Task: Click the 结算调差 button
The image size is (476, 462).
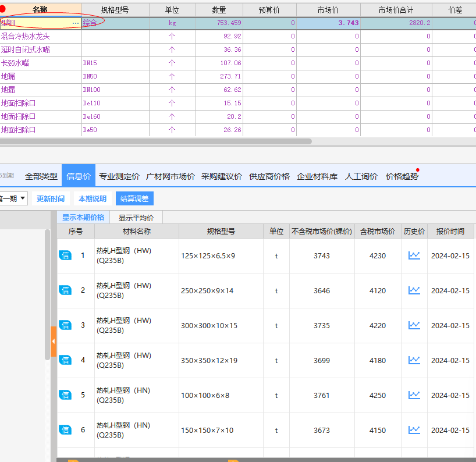Action: pyautogui.click(x=134, y=198)
